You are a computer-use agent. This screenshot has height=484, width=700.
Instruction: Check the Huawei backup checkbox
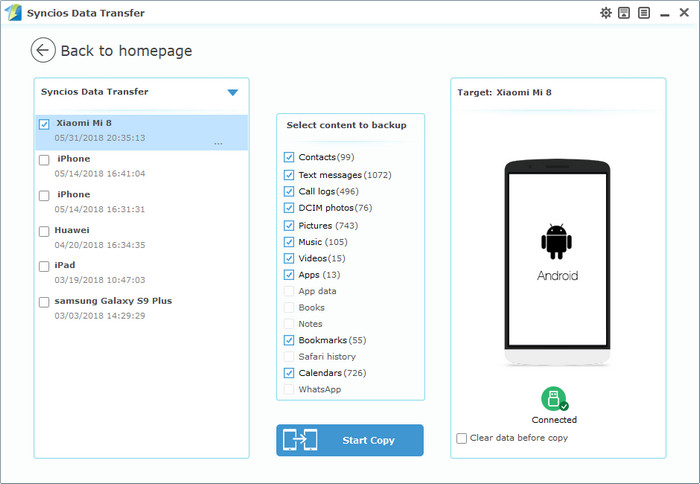[44, 231]
